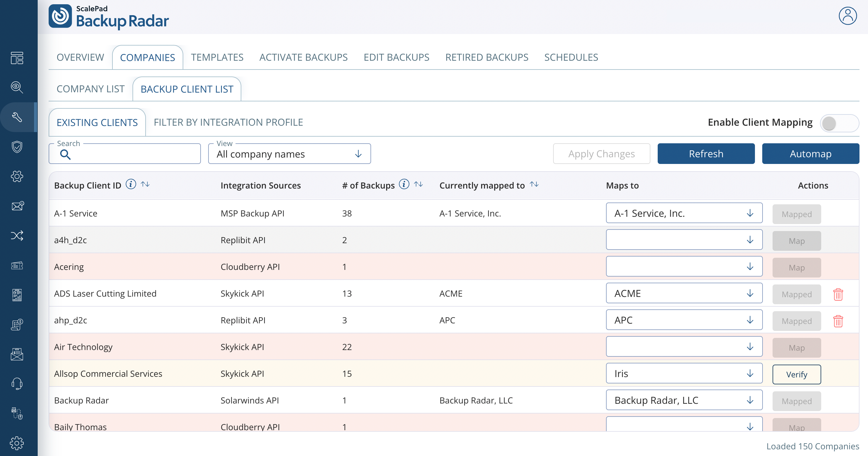Click the Backup Radar logo
Viewport: 868px width, 456px height.
108,16
